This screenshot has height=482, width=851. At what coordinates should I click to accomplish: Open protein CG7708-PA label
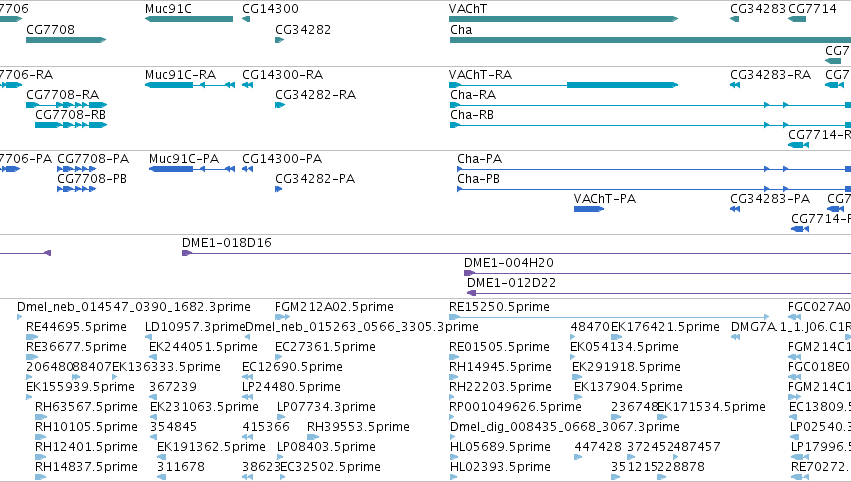[93, 159]
